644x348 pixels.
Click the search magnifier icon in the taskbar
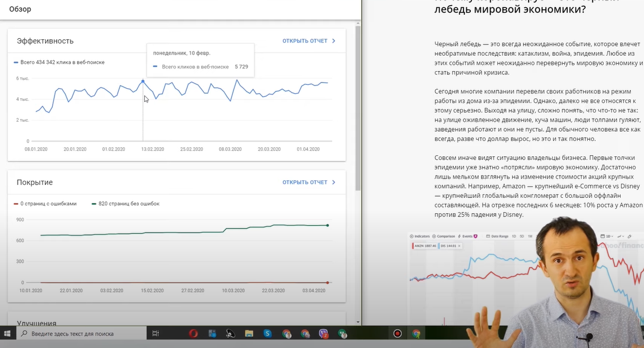[24, 334]
